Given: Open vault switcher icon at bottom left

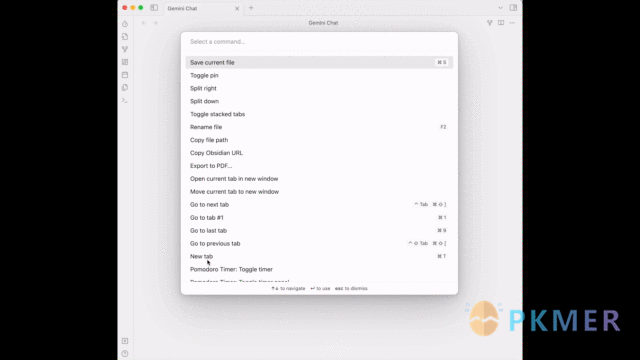Looking at the screenshot, I should (125, 341).
